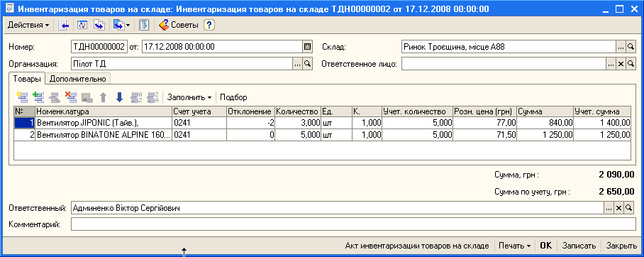Clear Ответственное лицо with X button
The width and height of the screenshot is (644, 257).
[x=621, y=64]
